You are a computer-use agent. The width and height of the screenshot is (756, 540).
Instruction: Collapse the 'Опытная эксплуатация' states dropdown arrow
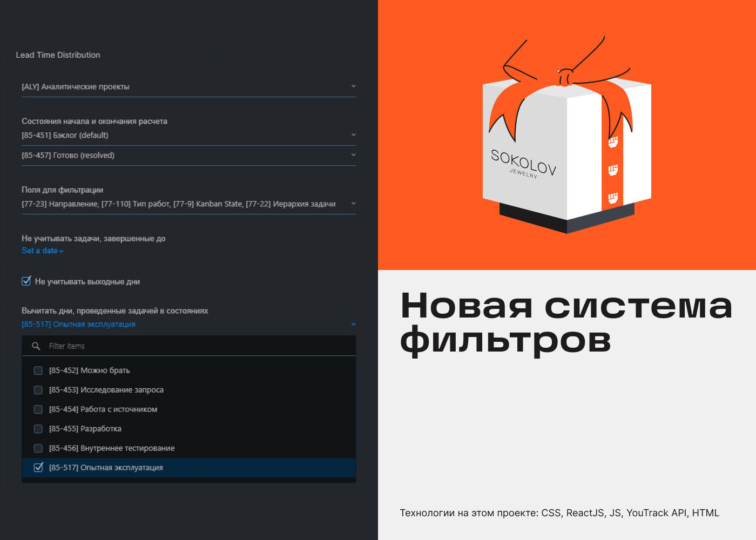click(354, 325)
